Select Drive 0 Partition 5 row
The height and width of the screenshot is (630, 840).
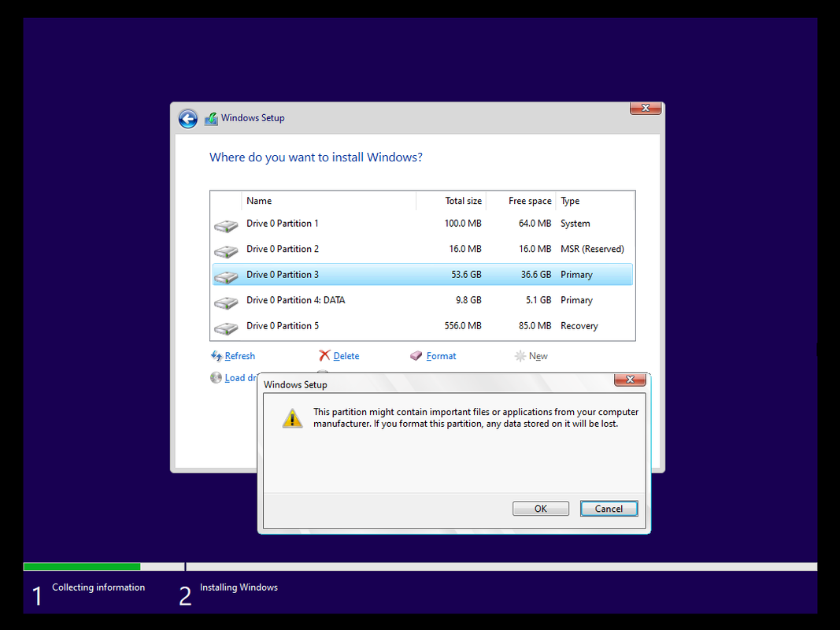(x=422, y=326)
